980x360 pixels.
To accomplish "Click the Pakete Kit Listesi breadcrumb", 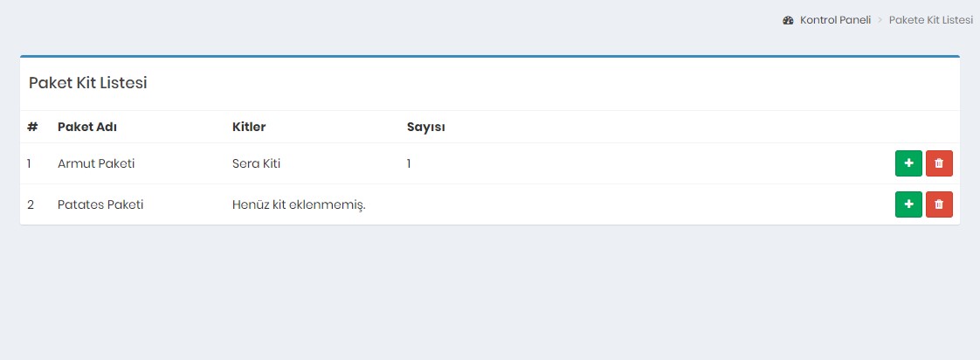I will pyautogui.click(x=930, y=20).
